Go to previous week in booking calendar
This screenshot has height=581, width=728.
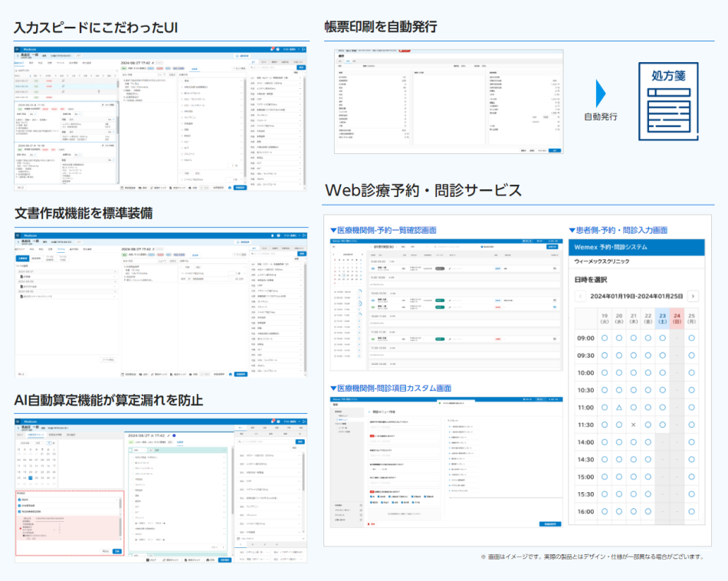click(x=580, y=296)
